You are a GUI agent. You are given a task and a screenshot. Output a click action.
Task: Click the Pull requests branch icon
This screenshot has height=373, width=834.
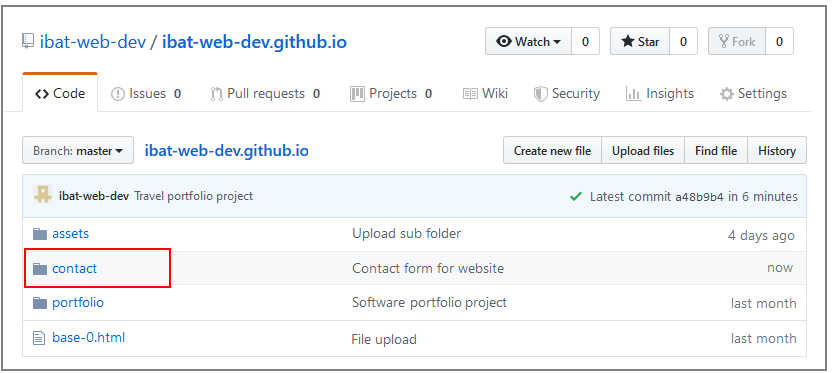click(216, 94)
